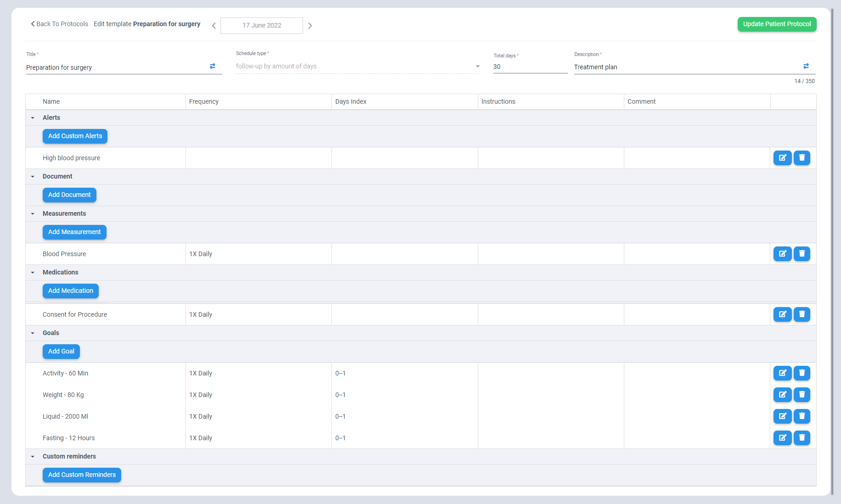Delete the Consent for Procedure row
Screen dimensions: 841x504
click(x=802, y=314)
